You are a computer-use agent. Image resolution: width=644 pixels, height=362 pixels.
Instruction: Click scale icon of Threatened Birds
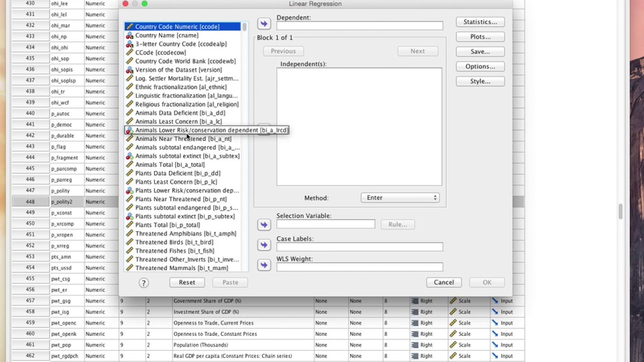coord(130,242)
